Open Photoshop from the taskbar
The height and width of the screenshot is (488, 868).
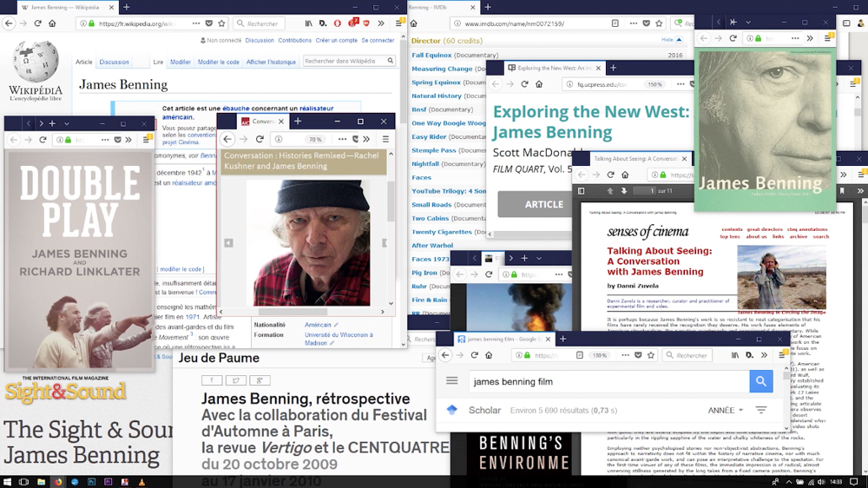click(91, 482)
